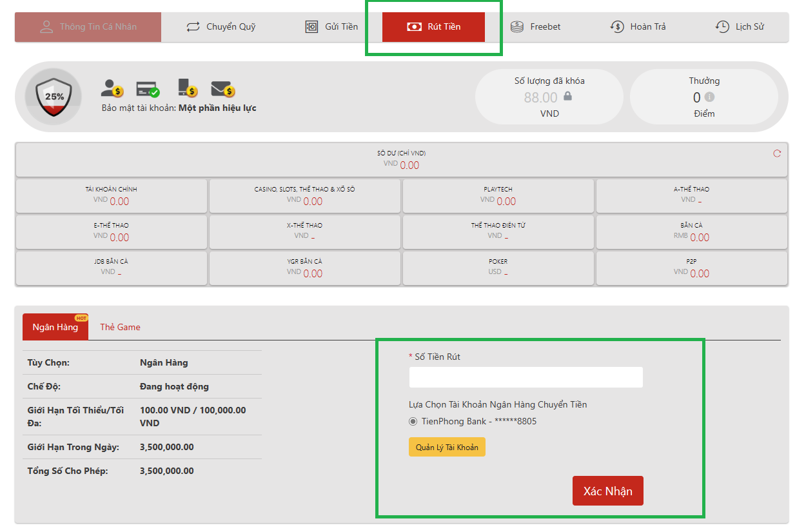Click the lock icon next to 88.00
Screen dimensions: 806x532
[x=567, y=97]
